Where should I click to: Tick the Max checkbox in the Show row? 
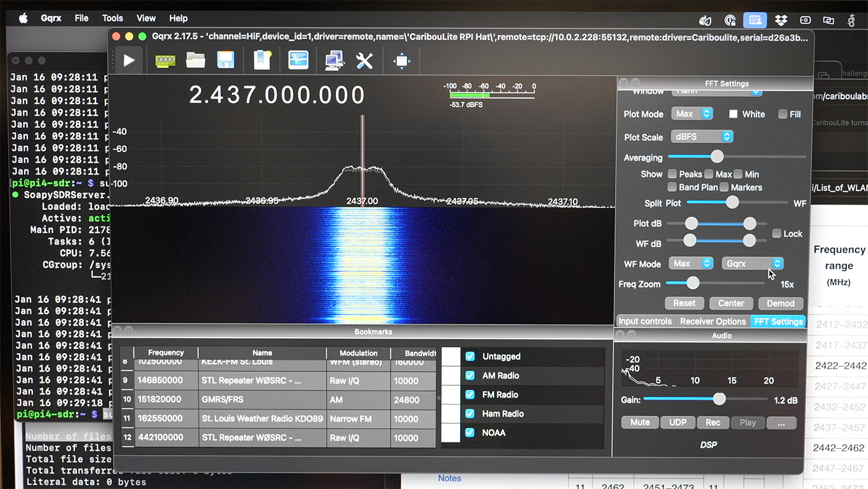click(709, 174)
